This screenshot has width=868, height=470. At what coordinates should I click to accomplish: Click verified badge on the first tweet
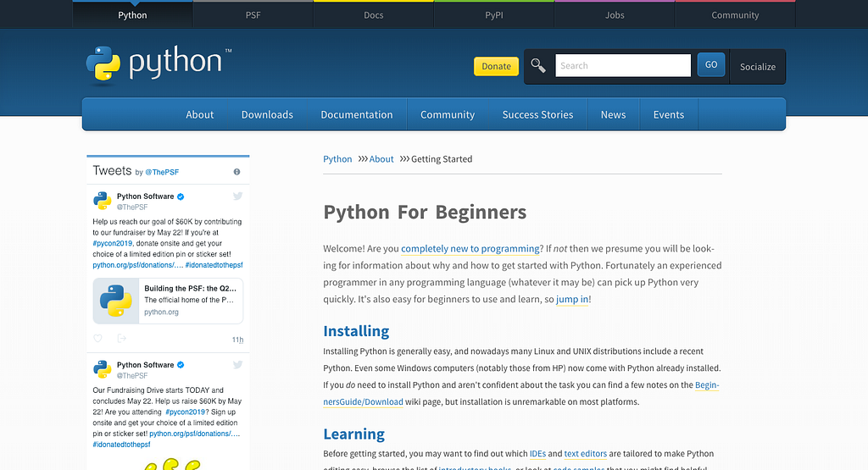[181, 196]
